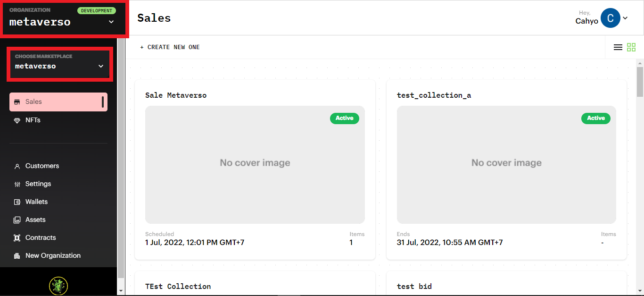This screenshot has height=296, width=644.
Task: Click Items count 1 on Sale Metaverso
Action: click(351, 243)
